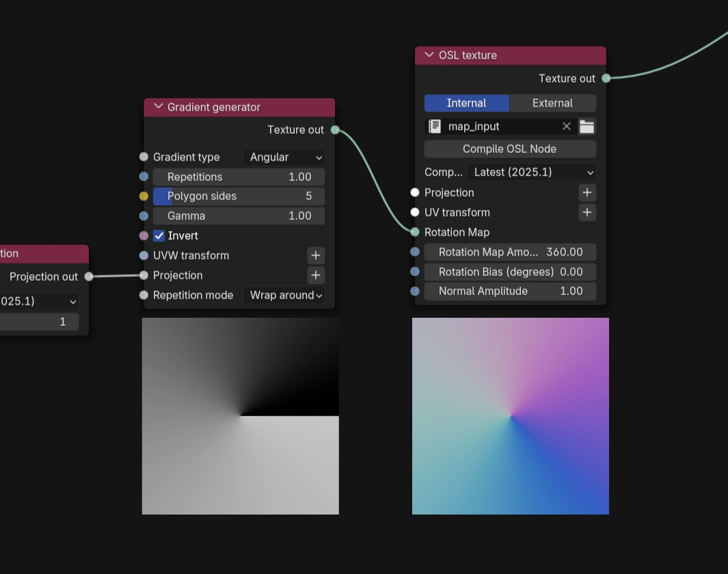
Task: Uncheck the Invert checkbox
Action: click(x=158, y=235)
